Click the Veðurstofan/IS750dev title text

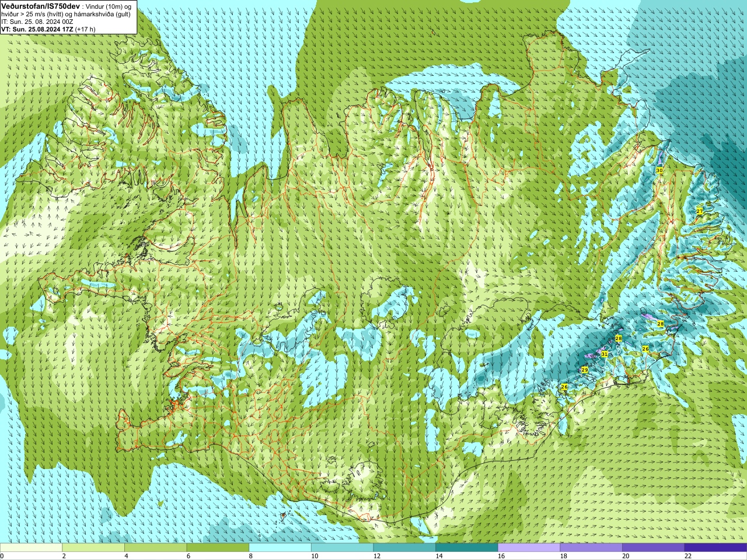coord(40,5)
